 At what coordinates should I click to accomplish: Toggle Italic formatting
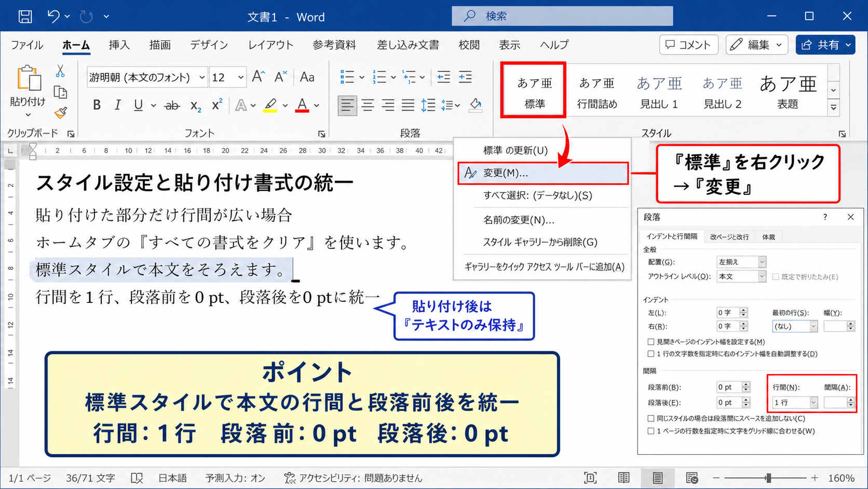coord(118,105)
